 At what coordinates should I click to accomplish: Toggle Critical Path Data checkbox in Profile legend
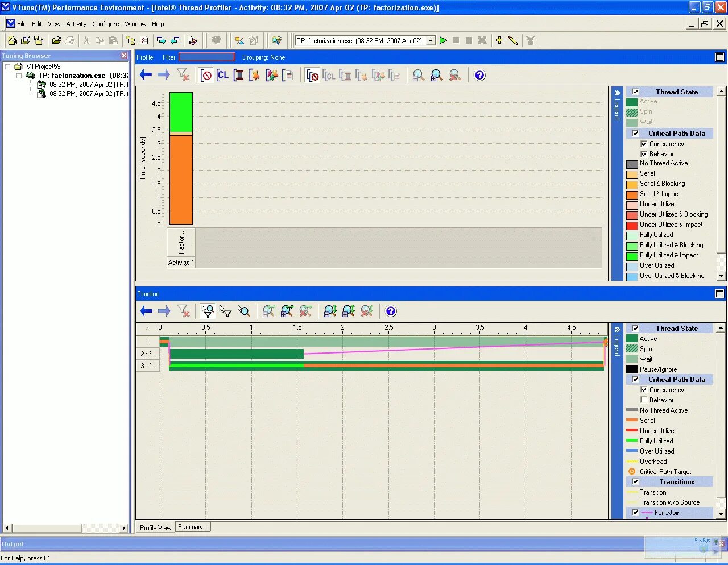pyautogui.click(x=635, y=133)
